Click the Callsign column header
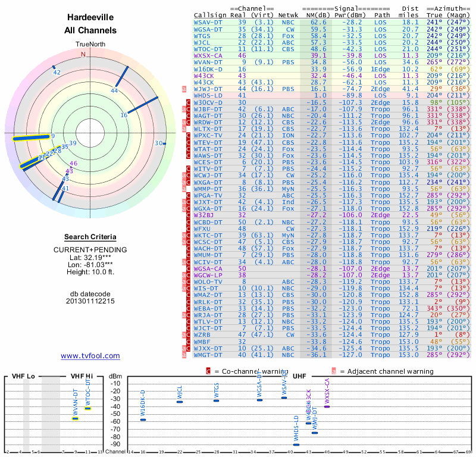This screenshot has height=457, width=476. pyautogui.click(x=210, y=15)
